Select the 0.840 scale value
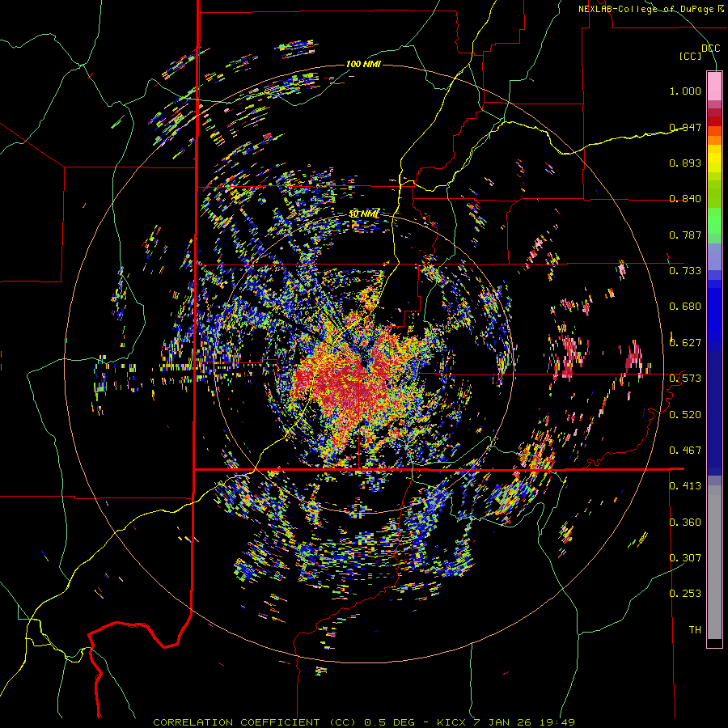 685,199
